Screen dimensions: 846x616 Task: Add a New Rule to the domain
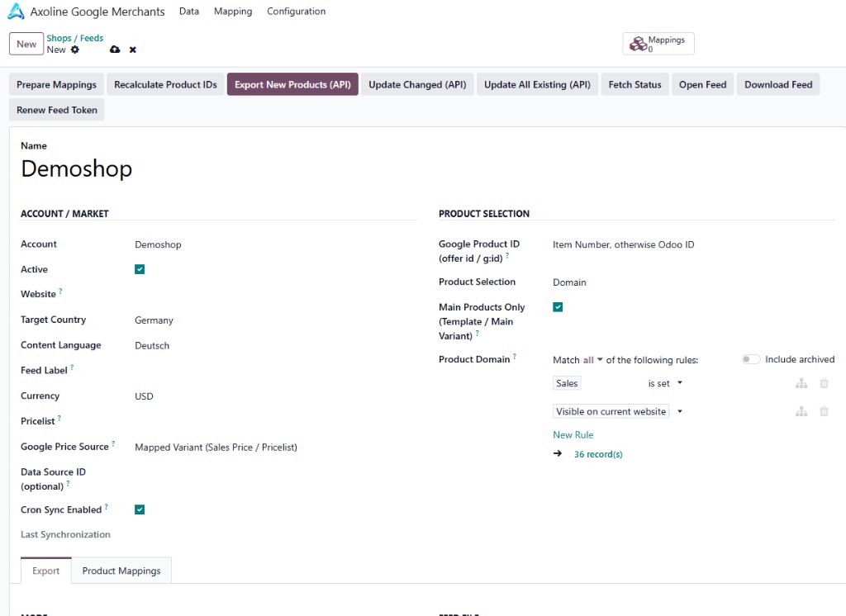pyautogui.click(x=573, y=435)
